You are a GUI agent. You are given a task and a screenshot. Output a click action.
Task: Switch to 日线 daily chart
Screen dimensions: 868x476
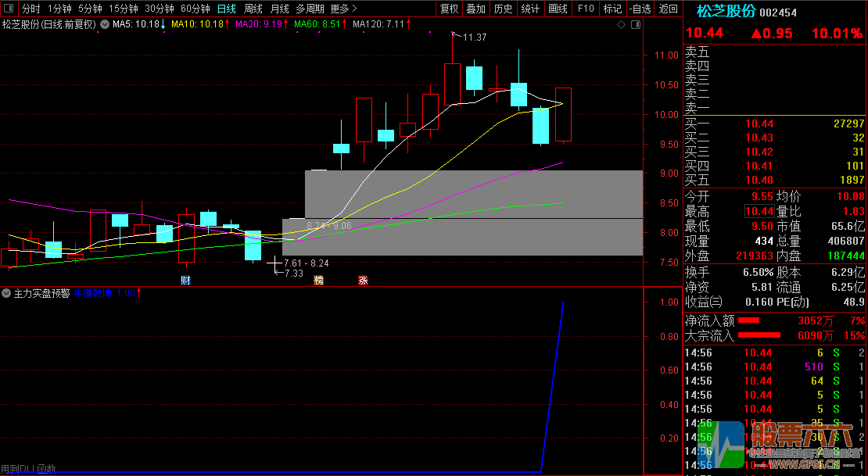pos(227,9)
